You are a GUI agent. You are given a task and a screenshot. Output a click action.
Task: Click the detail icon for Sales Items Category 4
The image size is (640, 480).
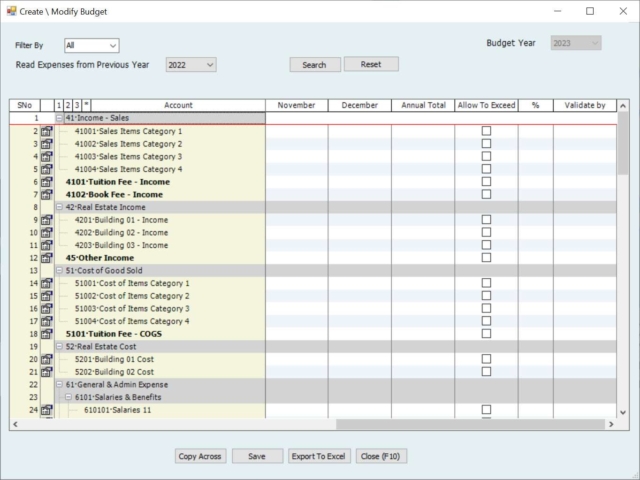(47, 169)
